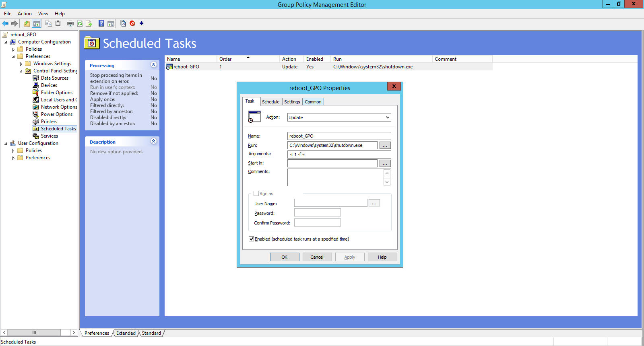Click the tree pane scroll right arrow

(x=74, y=333)
